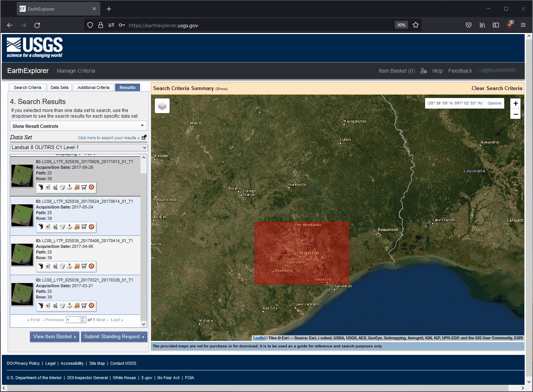Screen dimensions: 533x392
Task: Open the Firefox library icon
Action: point(482,25)
